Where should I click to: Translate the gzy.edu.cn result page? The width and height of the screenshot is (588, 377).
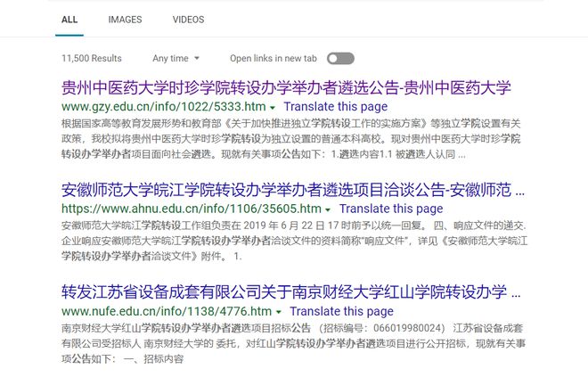coord(335,107)
